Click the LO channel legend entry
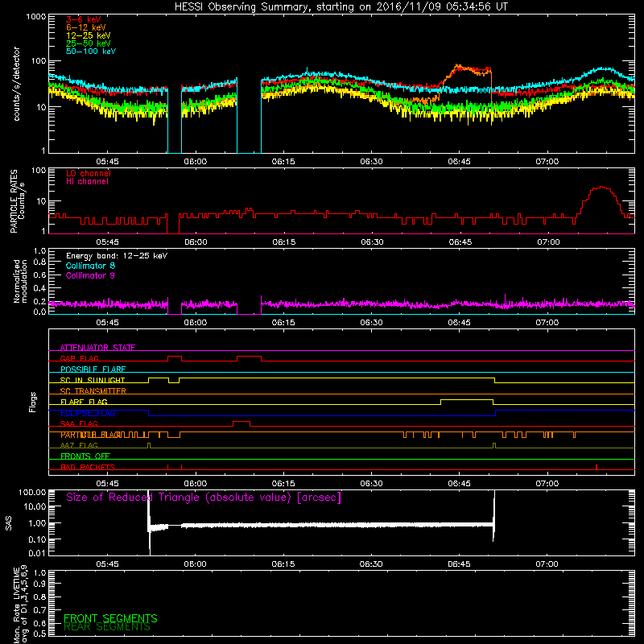Viewport: 644px width, 644px height. [89, 173]
